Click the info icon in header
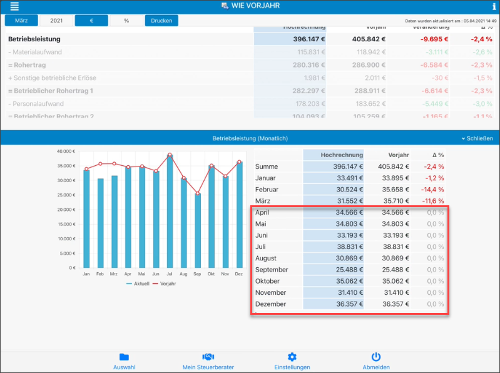The image size is (500, 373). coord(494,6)
